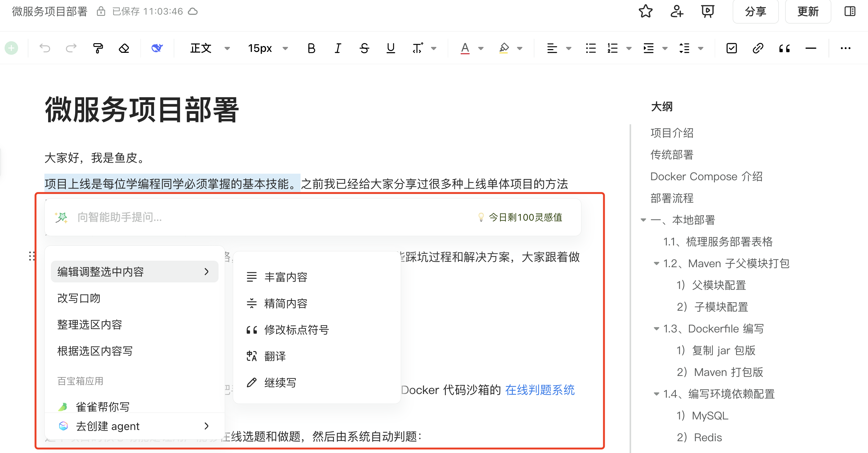868x453 pixels.
Task: Click the format painter icon
Action: coord(98,48)
